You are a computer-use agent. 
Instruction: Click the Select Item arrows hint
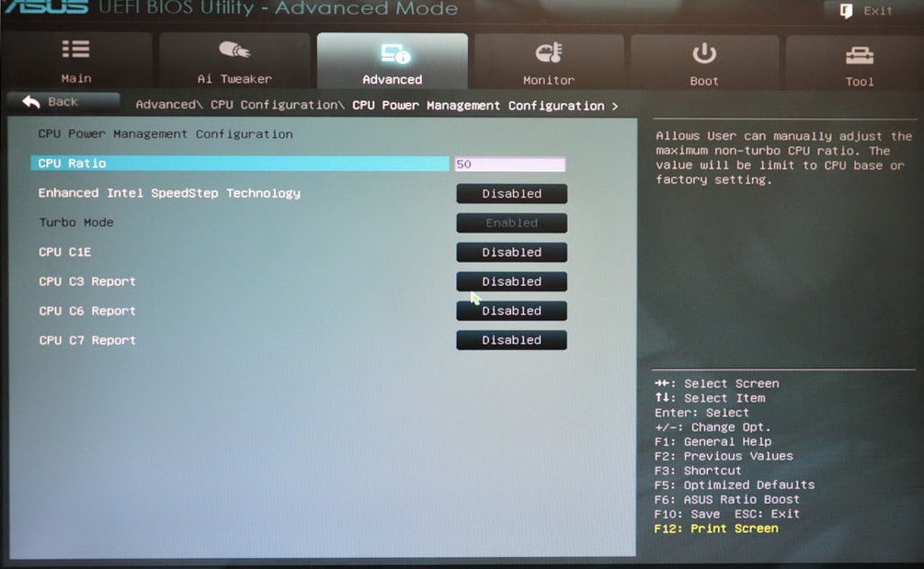coord(710,398)
